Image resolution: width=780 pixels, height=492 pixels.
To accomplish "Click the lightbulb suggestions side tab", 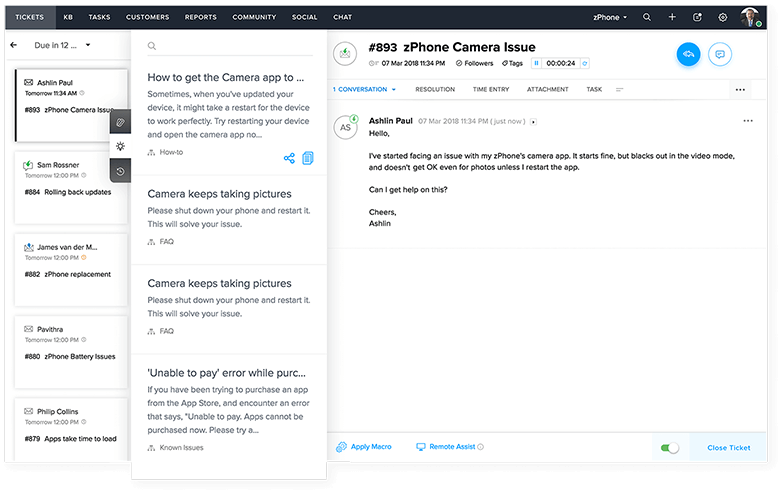I will (x=119, y=146).
